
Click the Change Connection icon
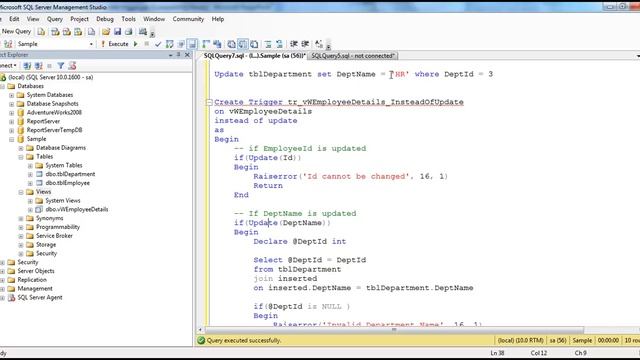[8, 44]
